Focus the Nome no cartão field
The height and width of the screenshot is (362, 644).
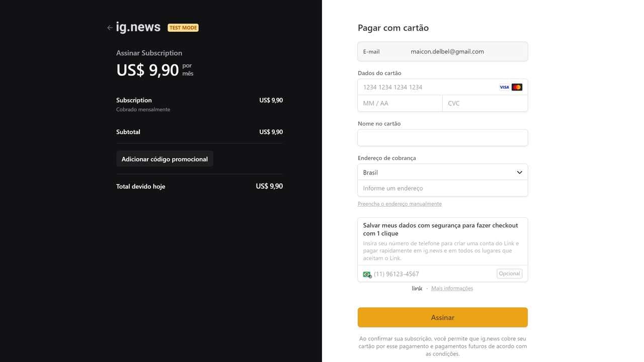pos(443,138)
